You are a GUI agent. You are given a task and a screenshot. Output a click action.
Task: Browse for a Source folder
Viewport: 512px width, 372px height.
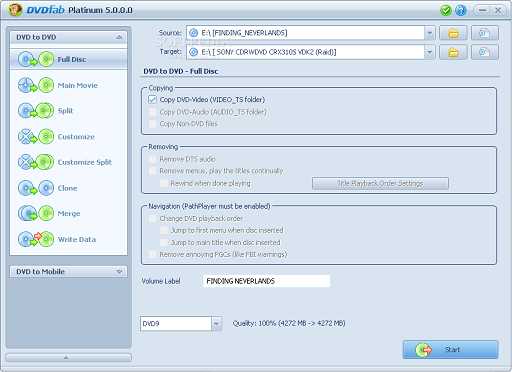pos(453,33)
